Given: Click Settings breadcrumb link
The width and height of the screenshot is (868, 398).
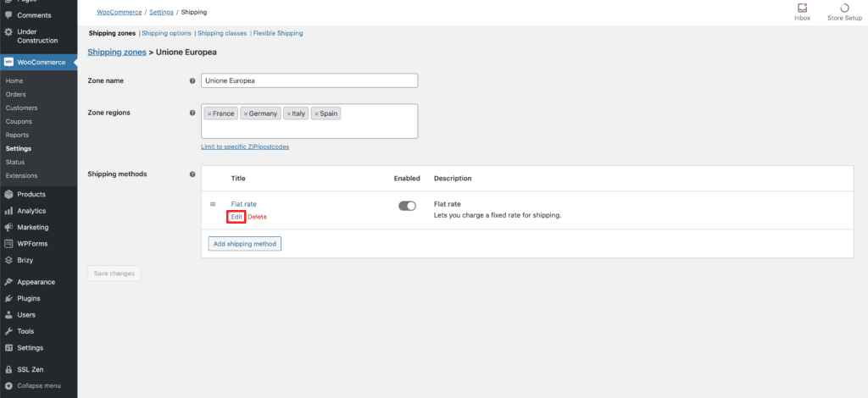Looking at the screenshot, I should coord(161,12).
